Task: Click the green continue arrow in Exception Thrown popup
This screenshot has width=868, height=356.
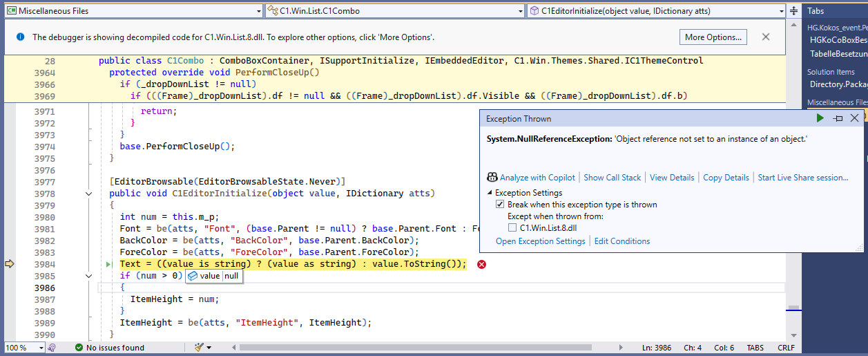Action: [820, 119]
